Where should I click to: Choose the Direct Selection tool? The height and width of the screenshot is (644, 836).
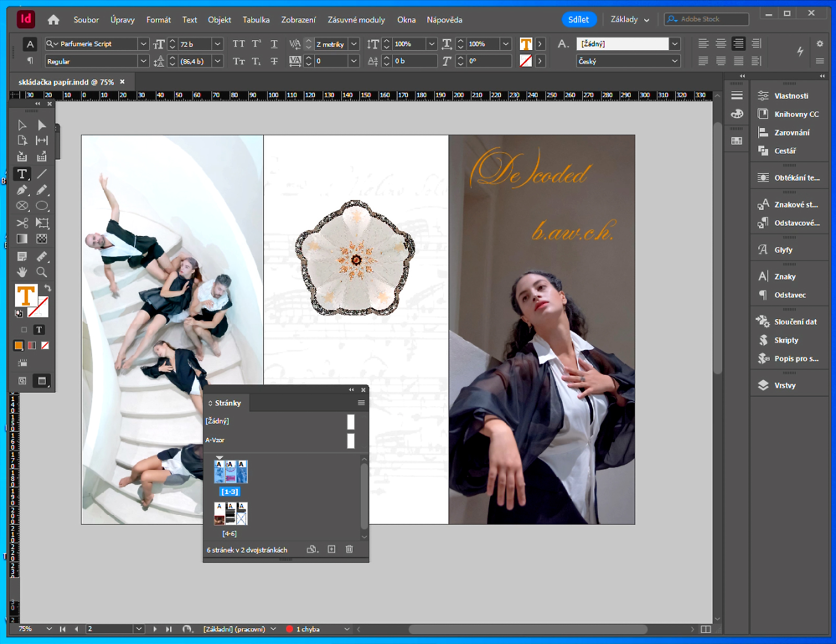pos(42,125)
